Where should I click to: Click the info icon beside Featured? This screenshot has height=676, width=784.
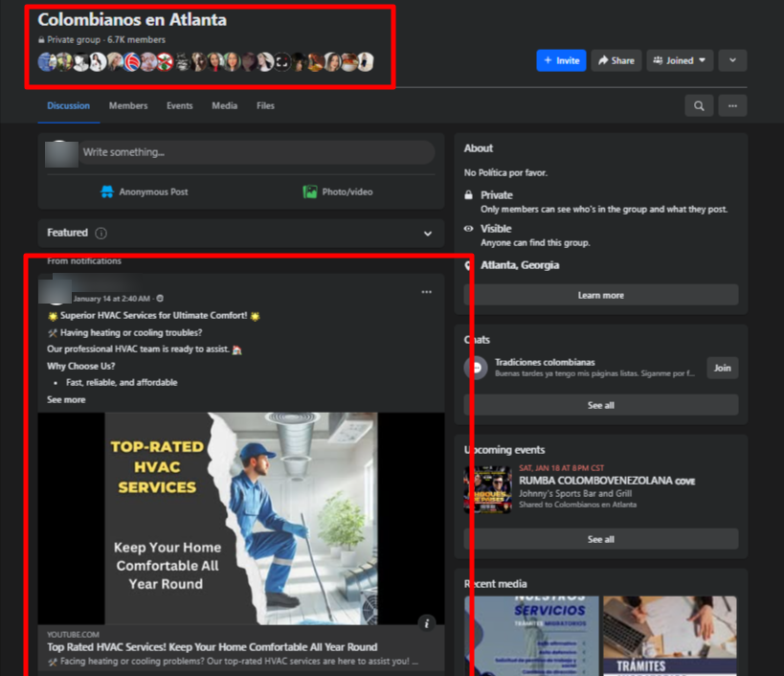pyautogui.click(x=101, y=234)
